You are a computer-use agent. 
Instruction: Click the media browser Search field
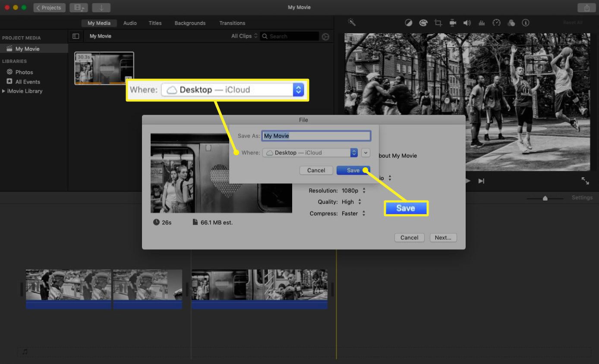[290, 36]
